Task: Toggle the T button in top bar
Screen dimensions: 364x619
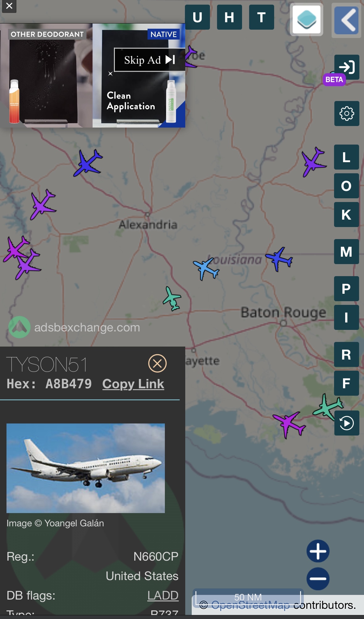Action: point(261,17)
